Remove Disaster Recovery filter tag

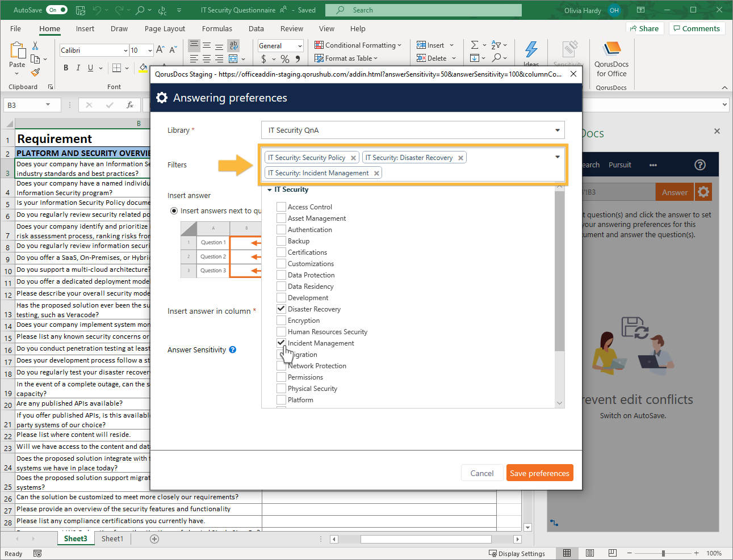click(460, 158)
